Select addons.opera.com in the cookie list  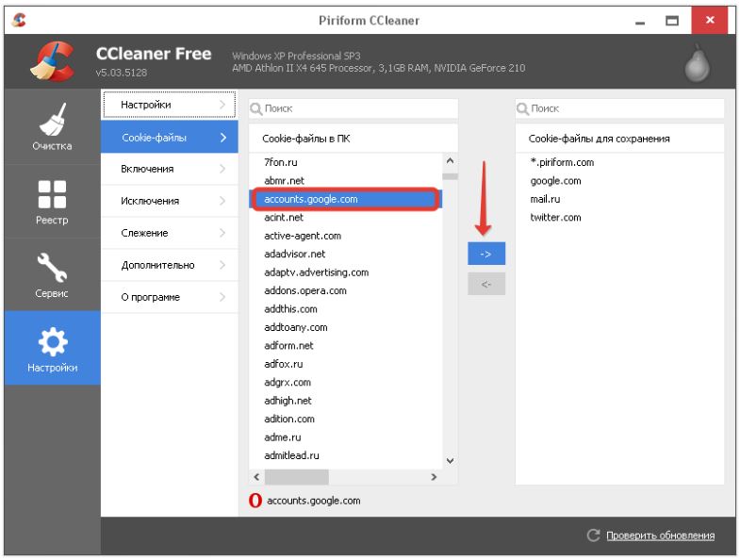(345, 291)
